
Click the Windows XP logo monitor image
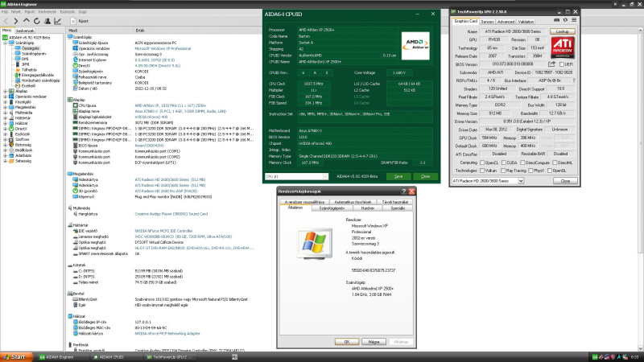pyautogui.click(x=314, y=244)
